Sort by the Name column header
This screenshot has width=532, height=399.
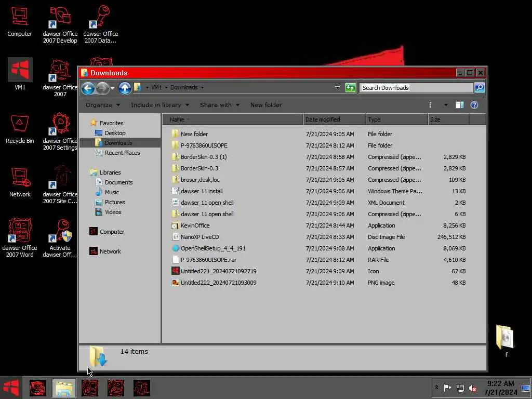click(x=233, y=119)
